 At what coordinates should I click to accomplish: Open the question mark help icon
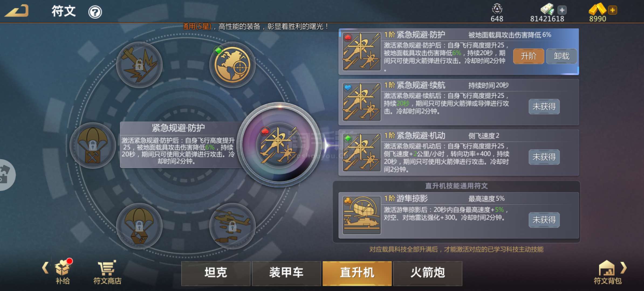click(95, 12)
